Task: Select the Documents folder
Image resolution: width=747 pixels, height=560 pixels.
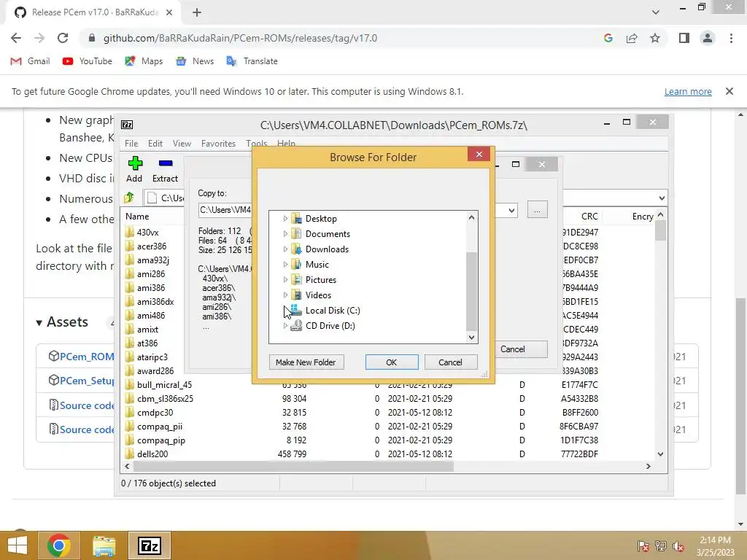Action: (328, 234)
